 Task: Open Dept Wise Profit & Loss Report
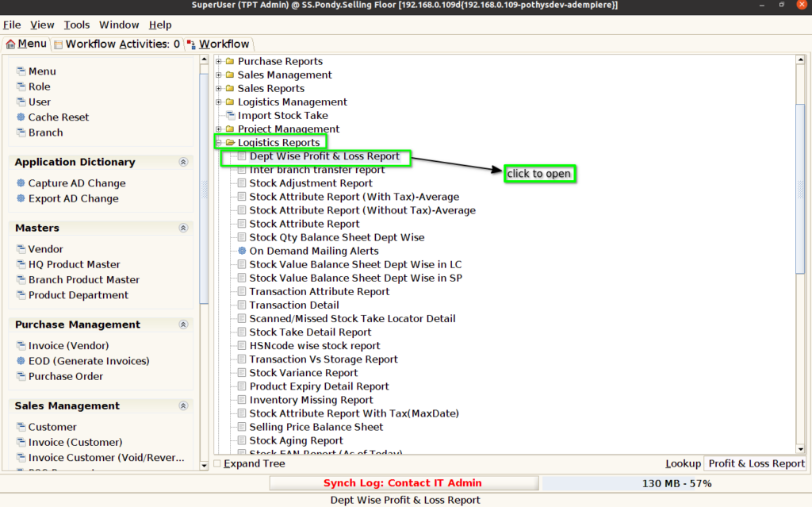[x=324, y=156]
